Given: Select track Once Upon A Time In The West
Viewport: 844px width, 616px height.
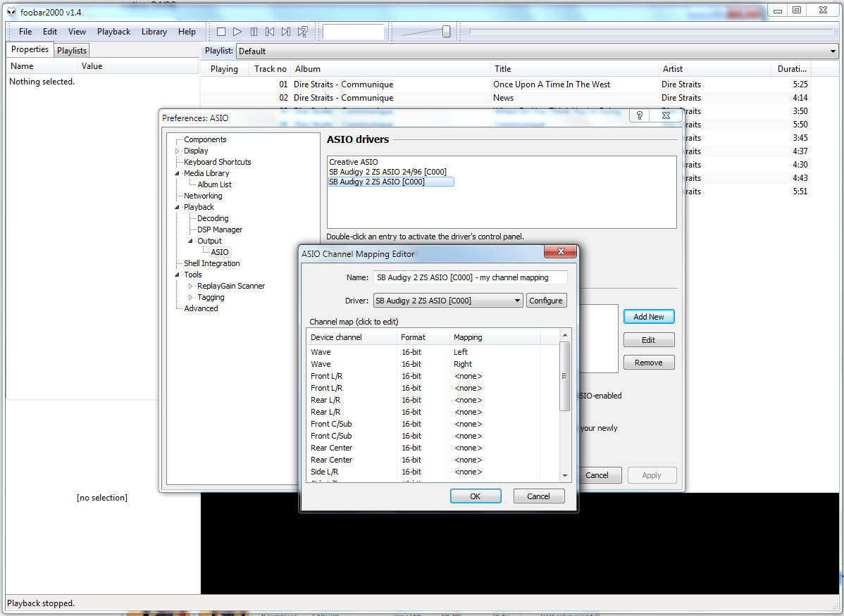Looking at the screenshot, I should tap(551, 84).
